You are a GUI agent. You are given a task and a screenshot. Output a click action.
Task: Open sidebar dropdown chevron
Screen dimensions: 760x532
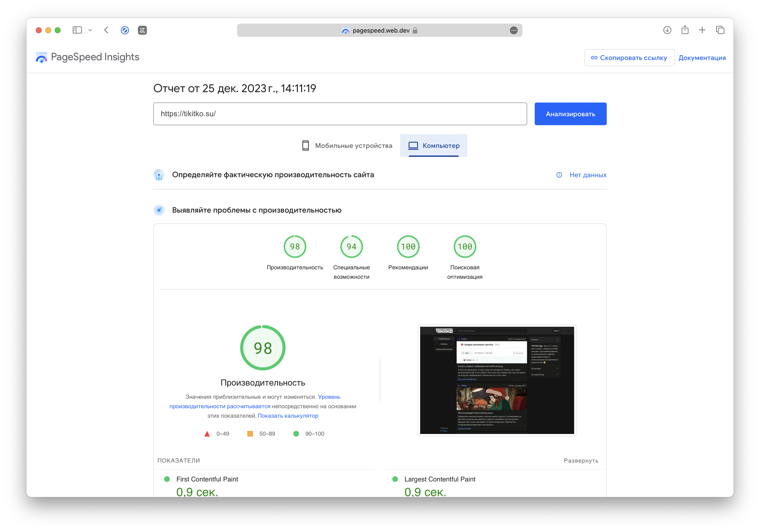pos(90,30)
